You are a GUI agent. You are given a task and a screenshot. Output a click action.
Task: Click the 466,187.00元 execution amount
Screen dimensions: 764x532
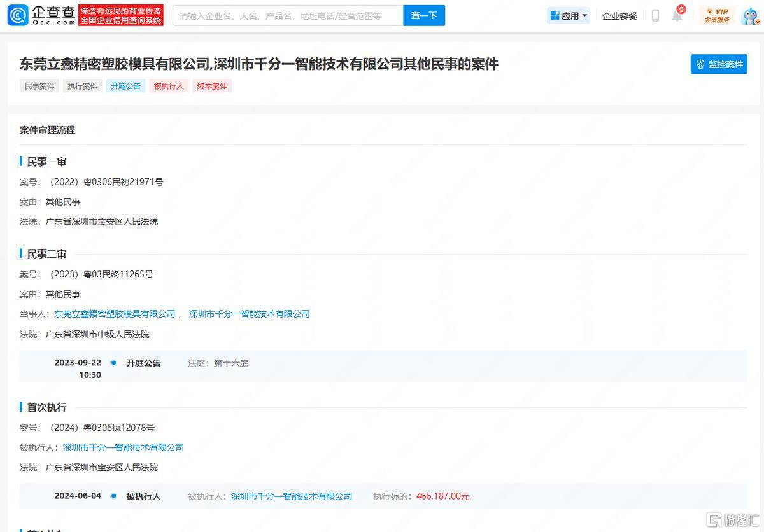443,496
